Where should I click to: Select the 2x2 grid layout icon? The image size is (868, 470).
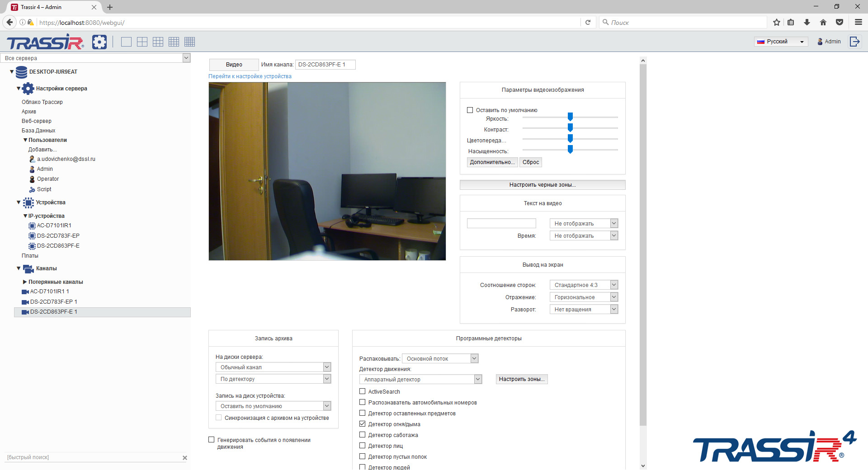point(142,42)
